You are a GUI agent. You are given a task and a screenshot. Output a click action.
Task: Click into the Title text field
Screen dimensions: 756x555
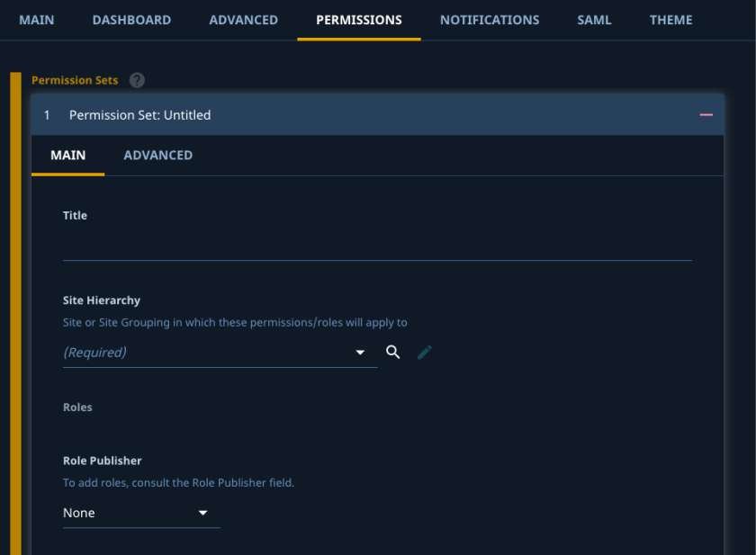(x=377, y=246)
